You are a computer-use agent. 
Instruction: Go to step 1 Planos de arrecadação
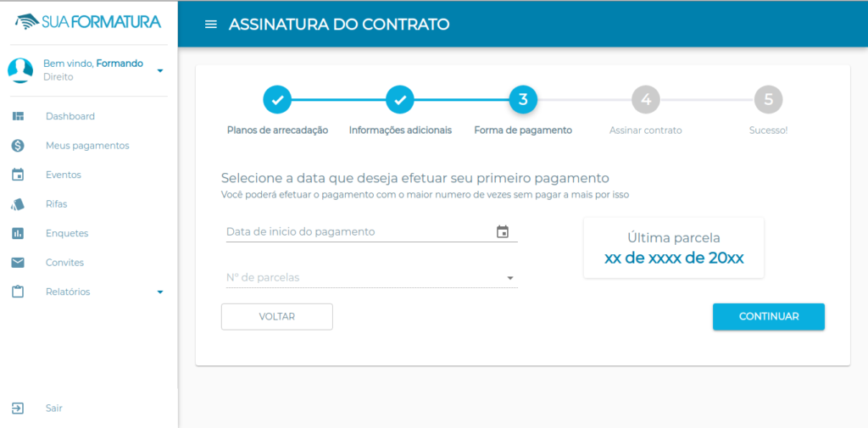(277, 100)
